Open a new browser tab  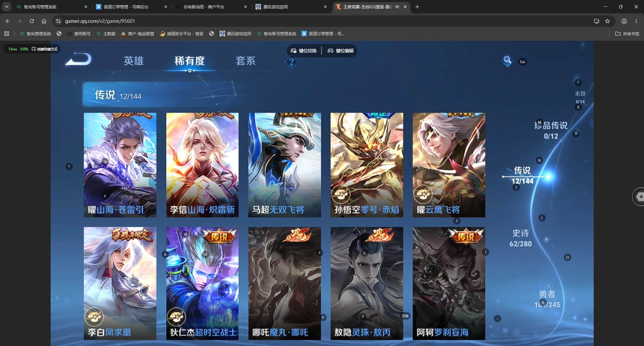[x=417, y=7]
